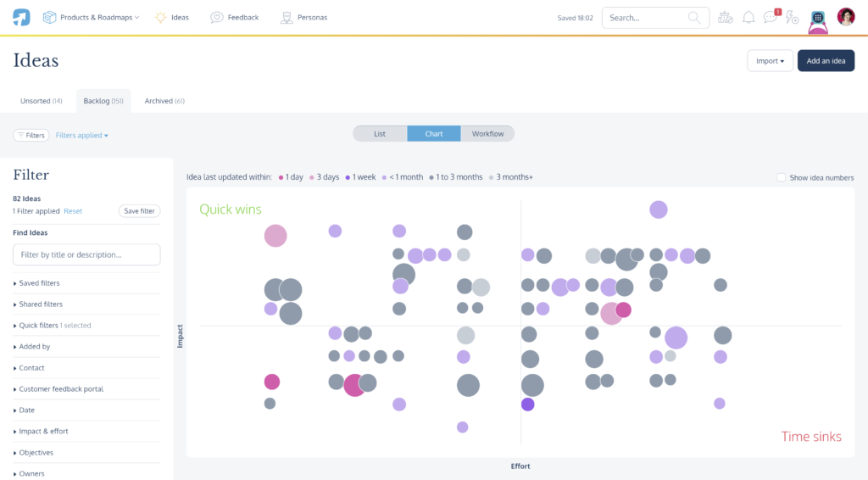Select the Unsorted tab
868x480 pixels.
(x=41, y=101)
